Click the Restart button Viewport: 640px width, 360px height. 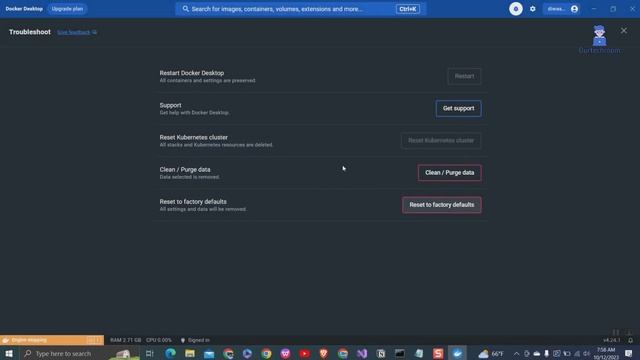pos(464,76)
